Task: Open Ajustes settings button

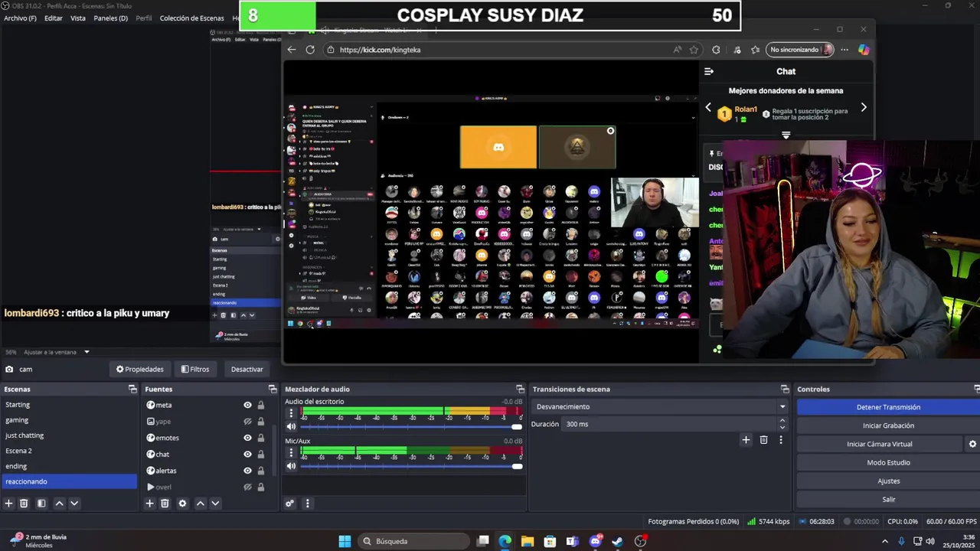Action: [888, 481]
